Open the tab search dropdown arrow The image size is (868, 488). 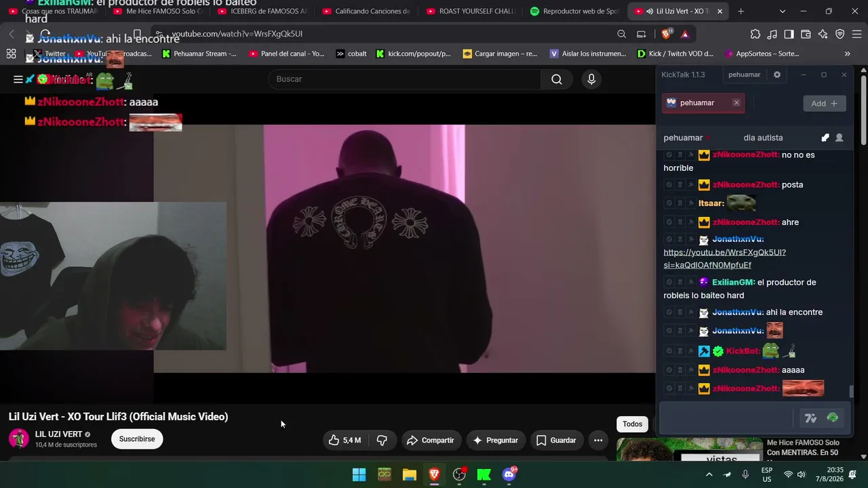[x=783, y=12]
